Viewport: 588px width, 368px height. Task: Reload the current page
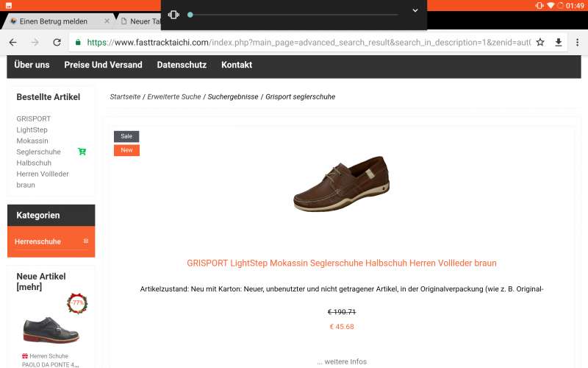click(57, 43)
